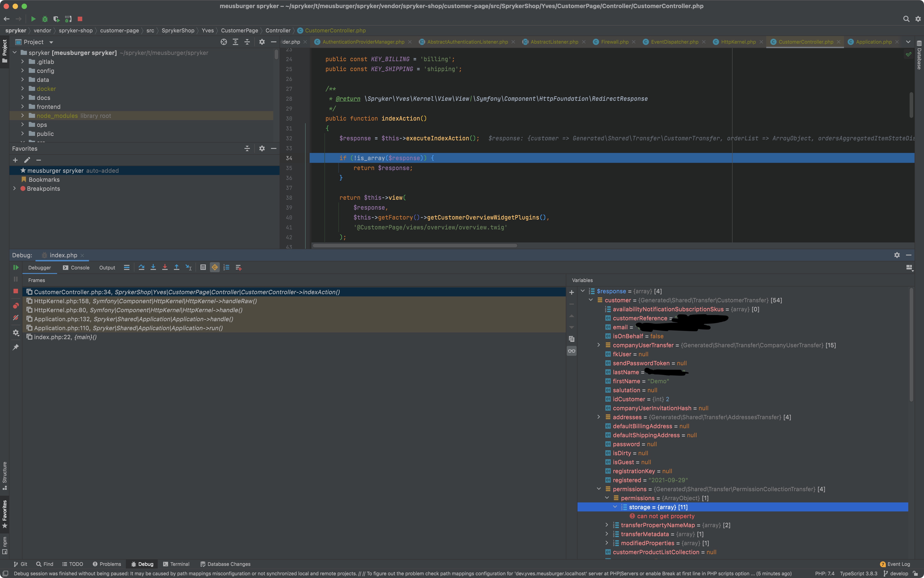924x578 pixels.
Task: Expand all in Project panel toolbar
Action: [x=235, y=42]
